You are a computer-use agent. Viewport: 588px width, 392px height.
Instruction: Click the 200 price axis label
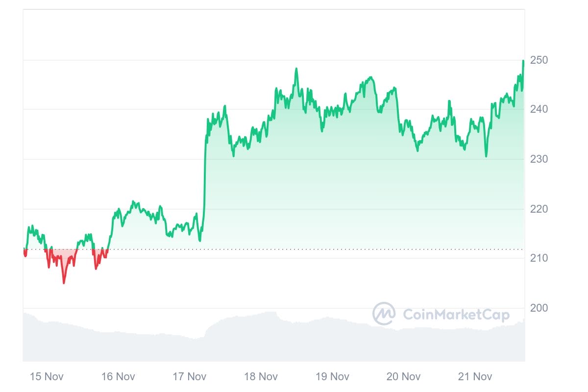tap(539, 308)
